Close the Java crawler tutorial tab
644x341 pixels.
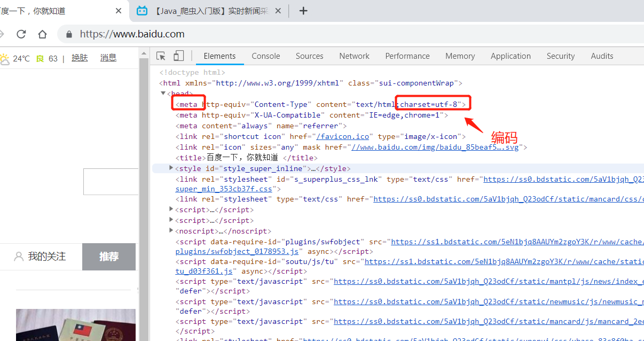click(x=279, y=11)
